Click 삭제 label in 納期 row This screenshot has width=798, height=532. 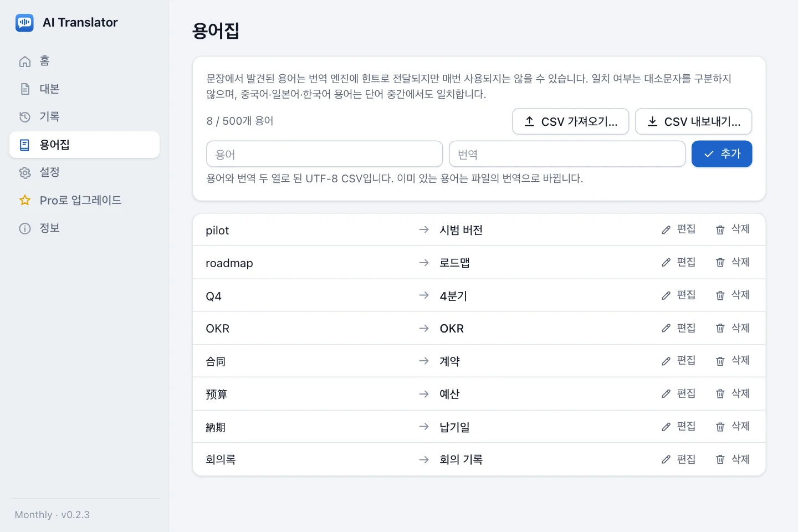pyautogui.click(x=740, y=426)
